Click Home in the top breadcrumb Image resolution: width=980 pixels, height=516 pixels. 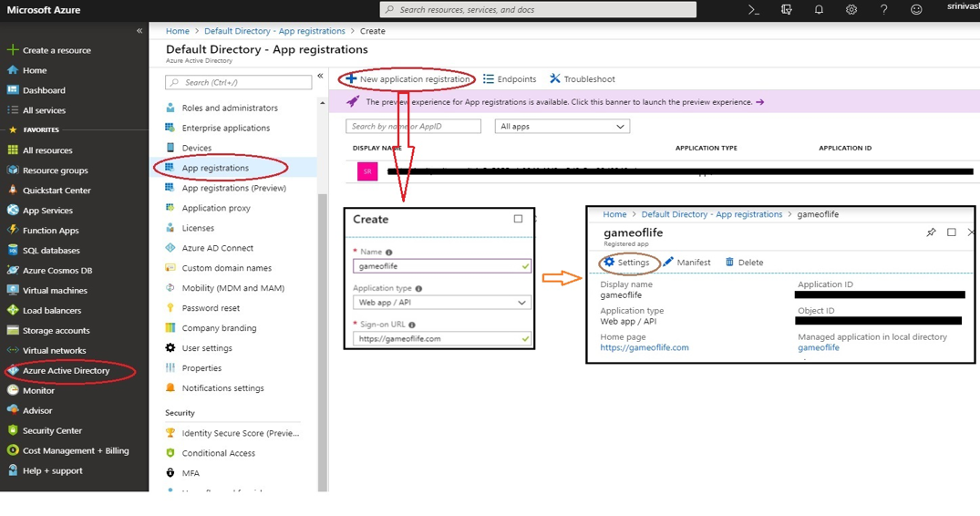click(x=178, y=31)
